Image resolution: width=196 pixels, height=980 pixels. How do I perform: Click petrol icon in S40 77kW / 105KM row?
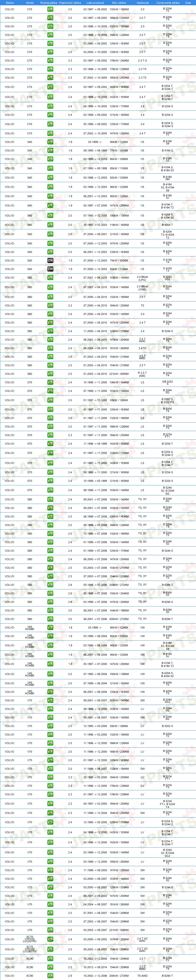(x=50, y=151)
